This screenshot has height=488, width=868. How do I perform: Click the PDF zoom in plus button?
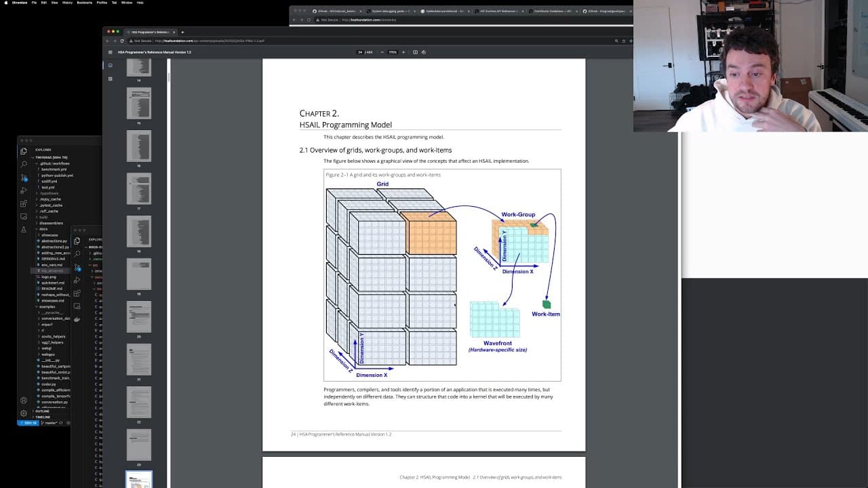(x=403, y=52)
